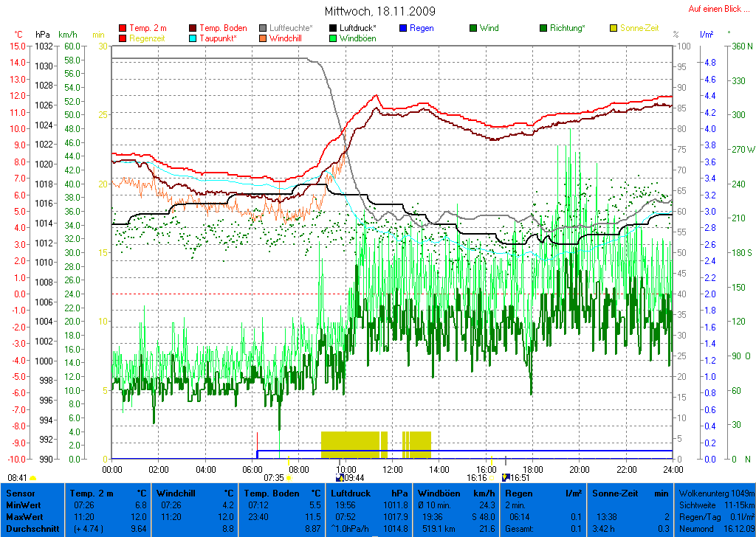Click the Luftfeuchte legend label
This screenshot has width=756, height=537.
(291, 28)
